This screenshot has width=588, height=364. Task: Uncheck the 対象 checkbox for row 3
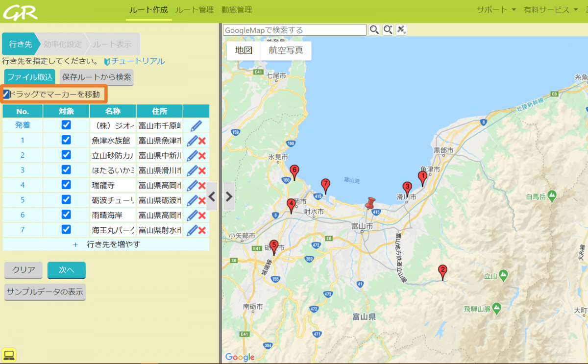pos(66,170)
